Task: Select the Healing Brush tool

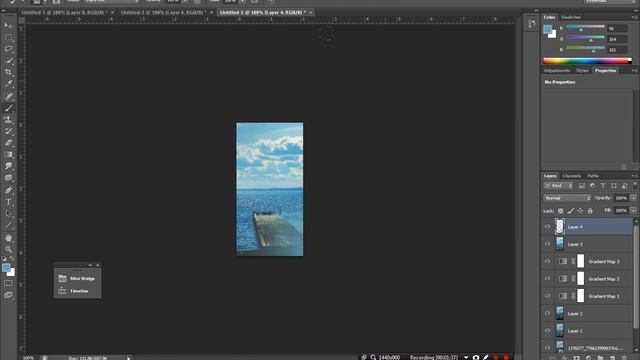Action: coord(8,96)
